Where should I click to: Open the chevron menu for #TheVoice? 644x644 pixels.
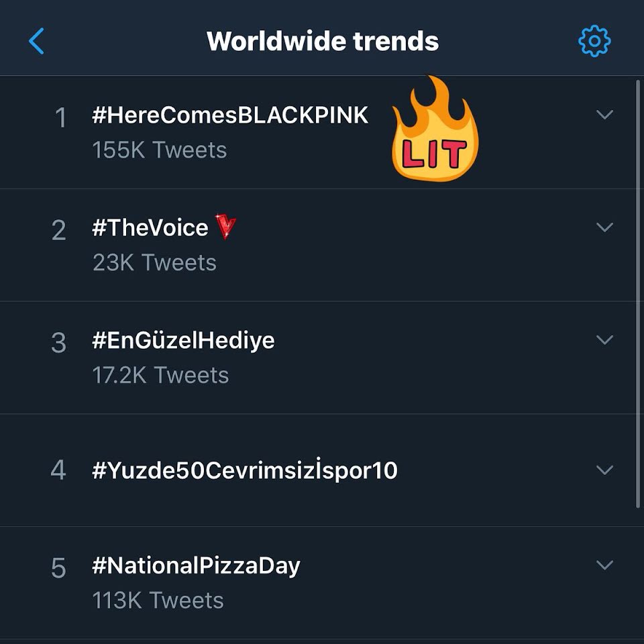pyautogui.click(x=604, y=228)
